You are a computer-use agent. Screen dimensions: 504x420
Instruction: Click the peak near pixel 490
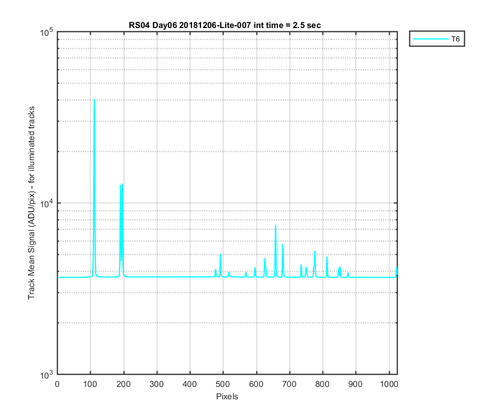[x=221, y=265]
